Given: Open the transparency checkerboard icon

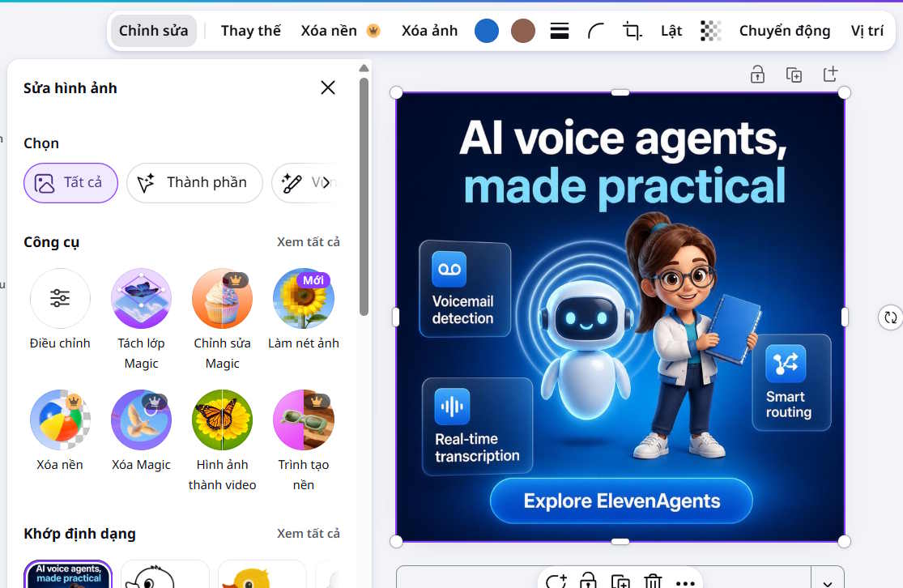Looking at the screenshot, I should [x=710, y=31].
